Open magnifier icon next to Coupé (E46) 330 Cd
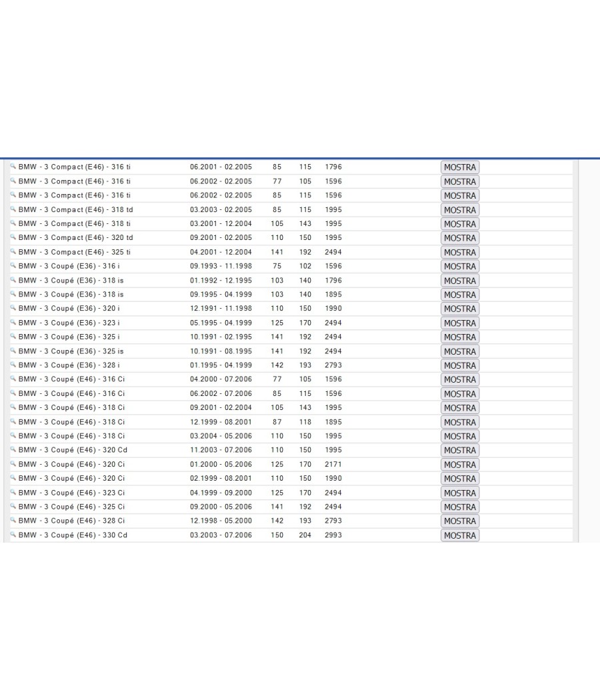 point(13,535)
